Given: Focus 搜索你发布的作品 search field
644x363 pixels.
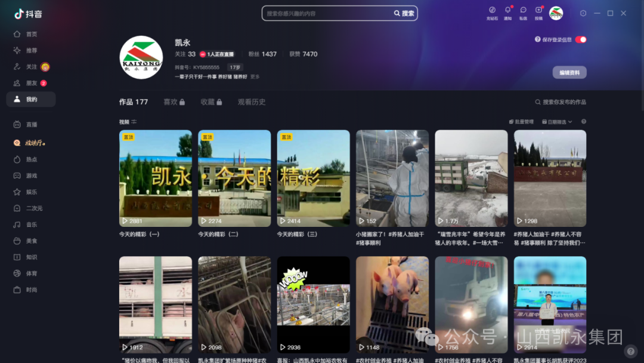Looking at the screenshot, I should 560,102.
